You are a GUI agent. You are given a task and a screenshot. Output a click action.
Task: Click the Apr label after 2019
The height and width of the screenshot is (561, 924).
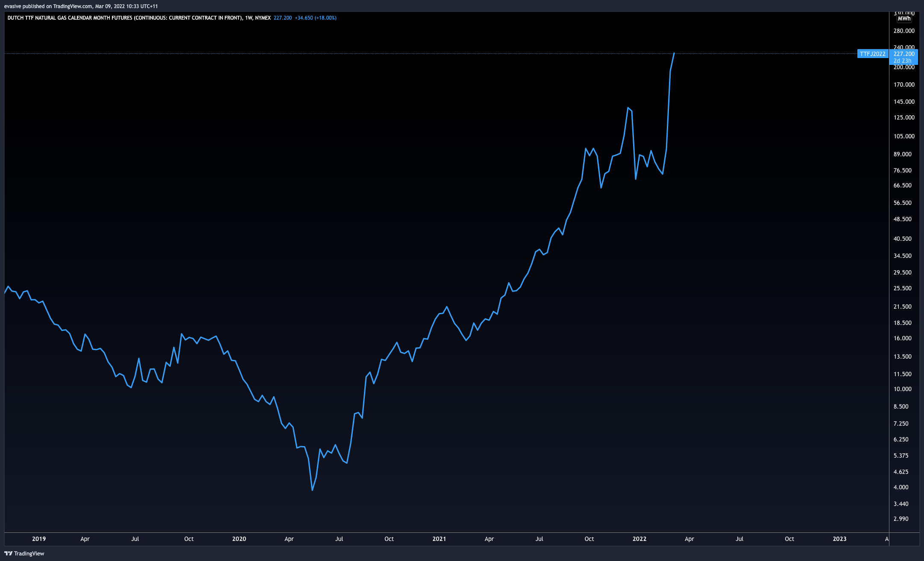(85, 539)
